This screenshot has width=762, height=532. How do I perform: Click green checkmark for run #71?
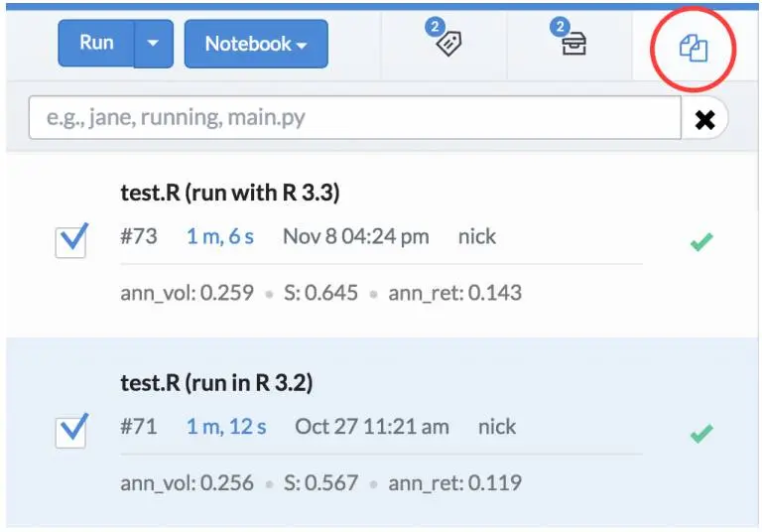coord(701,433)
